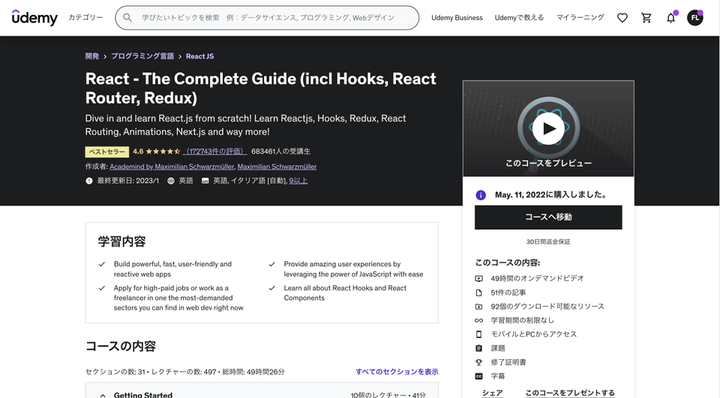The image size is (720, 398).
Task: Click the last-updated alert icon
Action: [x=89, y=181]
